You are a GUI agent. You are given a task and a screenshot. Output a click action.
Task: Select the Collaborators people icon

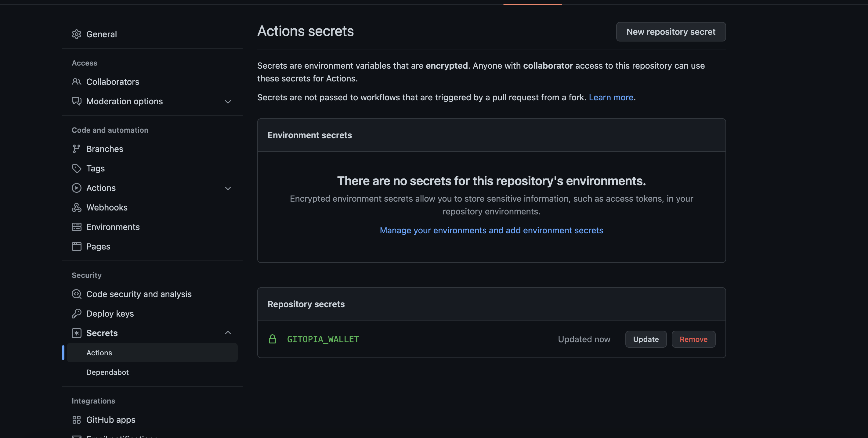pyautogui.click(x=77, y=81)
